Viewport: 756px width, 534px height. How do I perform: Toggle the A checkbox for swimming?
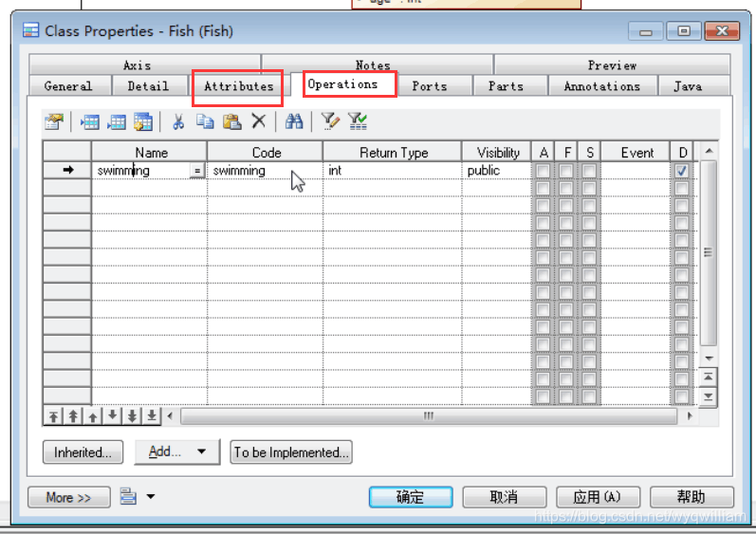click(543, 171)
